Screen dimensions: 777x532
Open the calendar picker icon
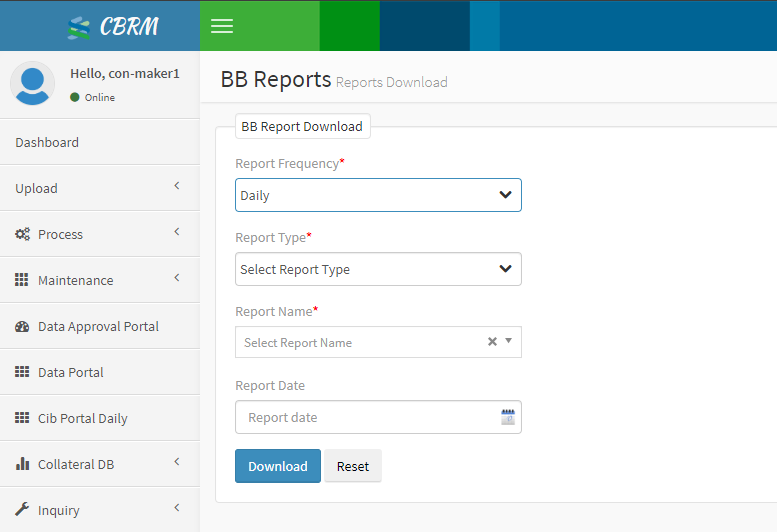(x=508, y=417)
